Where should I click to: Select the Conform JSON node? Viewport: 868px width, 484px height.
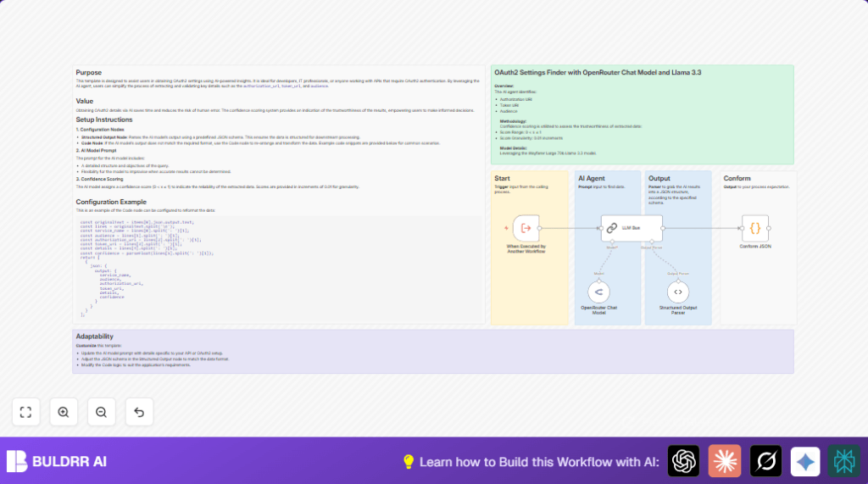754,228
